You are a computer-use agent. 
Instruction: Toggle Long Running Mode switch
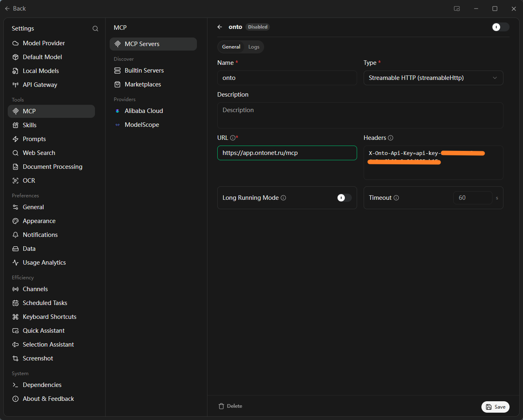point(344,198)
